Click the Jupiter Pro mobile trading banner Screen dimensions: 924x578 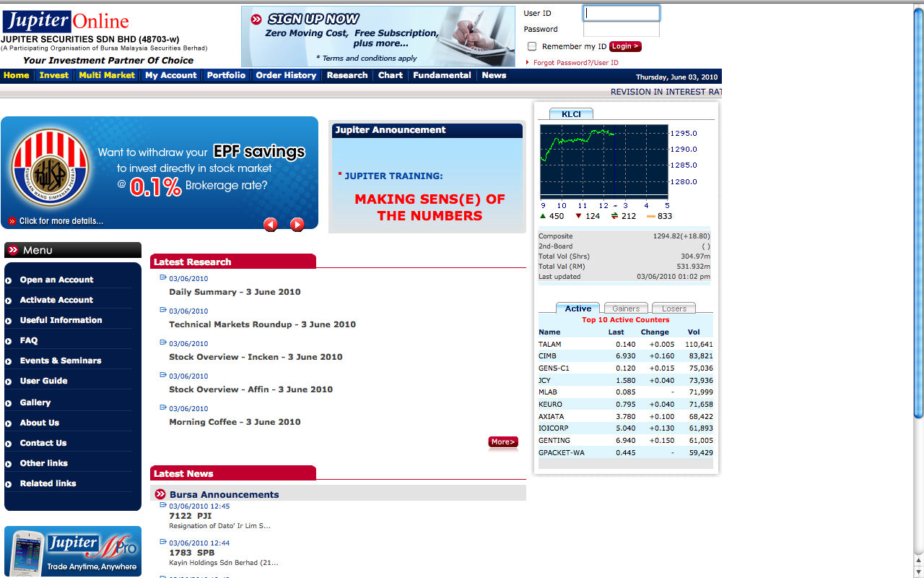click(73, 551)
